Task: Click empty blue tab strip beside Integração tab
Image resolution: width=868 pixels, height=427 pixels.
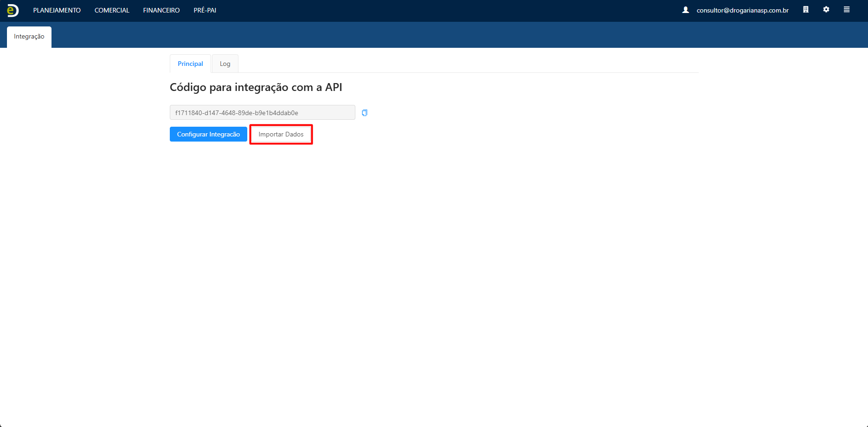Action: tap(418, 35)
